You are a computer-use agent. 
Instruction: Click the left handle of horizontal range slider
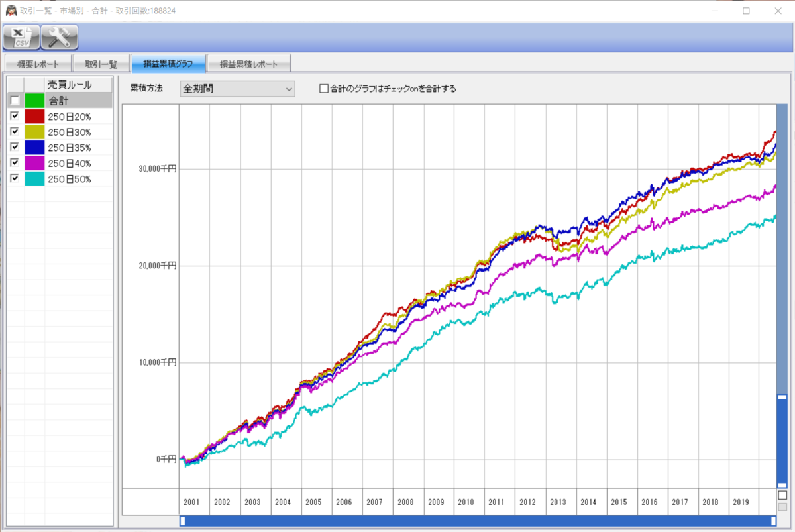(183, 521)
